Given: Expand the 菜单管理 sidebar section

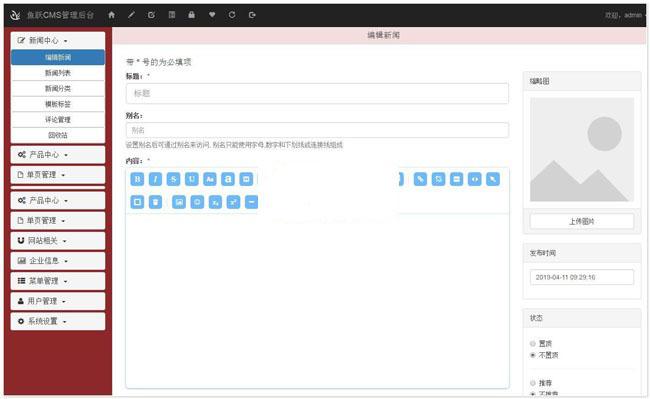Looking at the screenshot, I should [58, 281].
